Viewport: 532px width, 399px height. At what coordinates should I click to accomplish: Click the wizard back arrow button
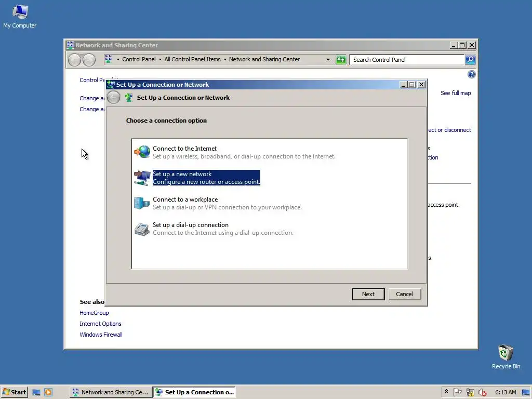tap(114, 98)
